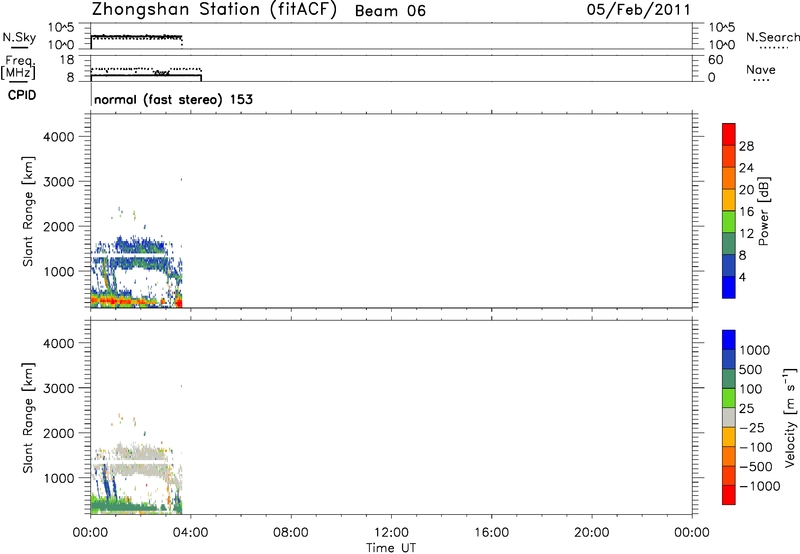Click the 100 tick on the velocity scale

pos(751,389)
